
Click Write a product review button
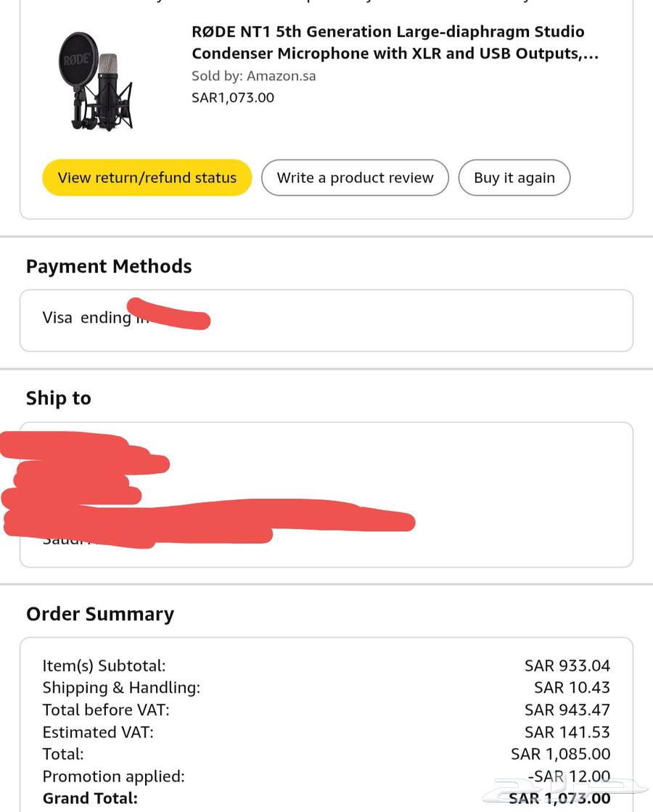(x=355, y=178)
